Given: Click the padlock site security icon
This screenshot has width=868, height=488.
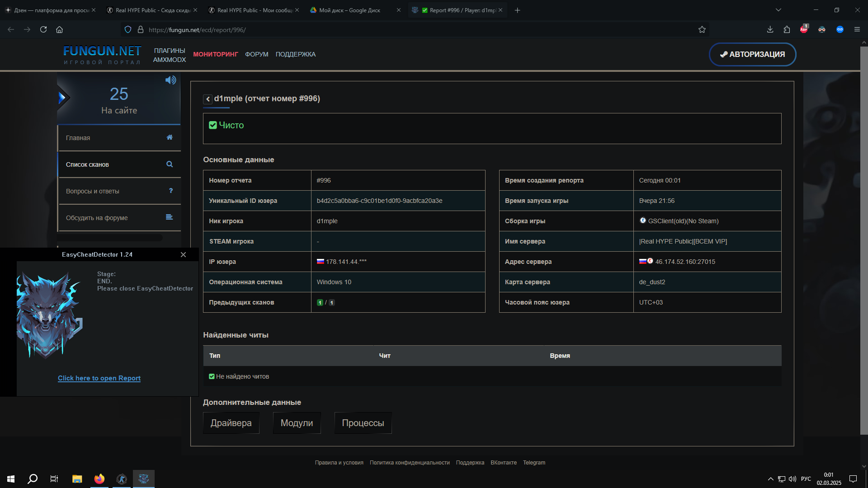Looking at the screenshot, I should [x=141, y=30].
